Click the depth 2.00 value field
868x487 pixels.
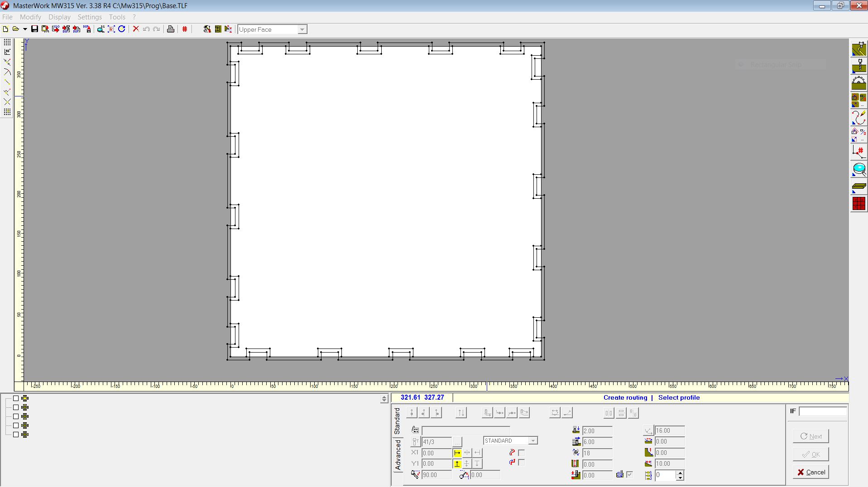click(597, 431)
